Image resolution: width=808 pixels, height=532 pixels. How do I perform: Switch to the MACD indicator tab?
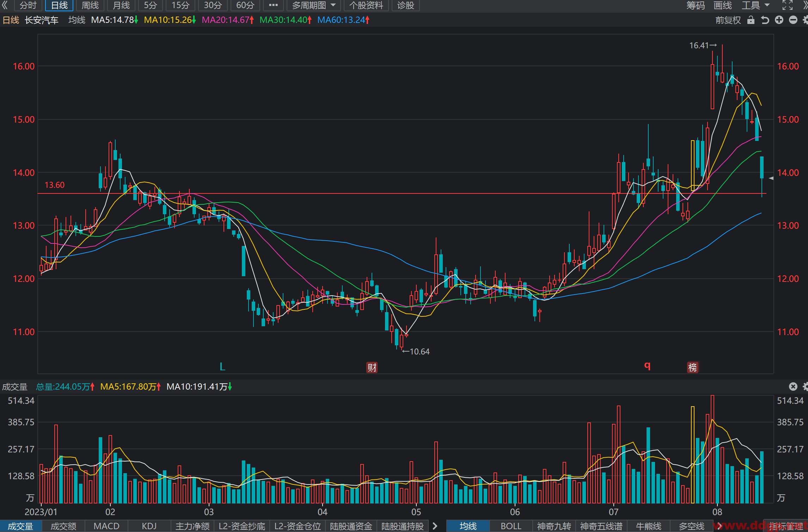click(106, 526)
